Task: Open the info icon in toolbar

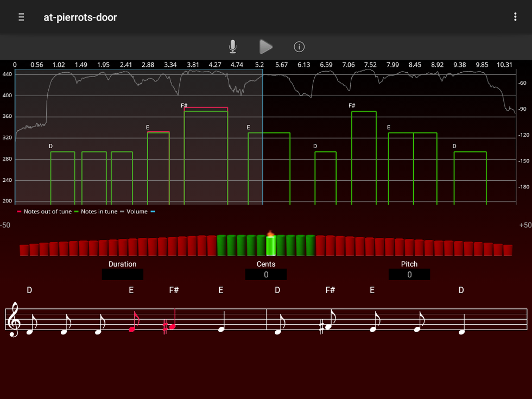Action: tap(299, 47)
